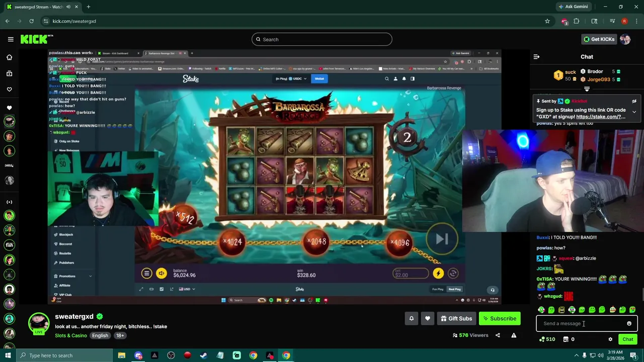This screenshot has width=644, height=362.
Task: Go back in Chrome
Action: pos(8,21)
